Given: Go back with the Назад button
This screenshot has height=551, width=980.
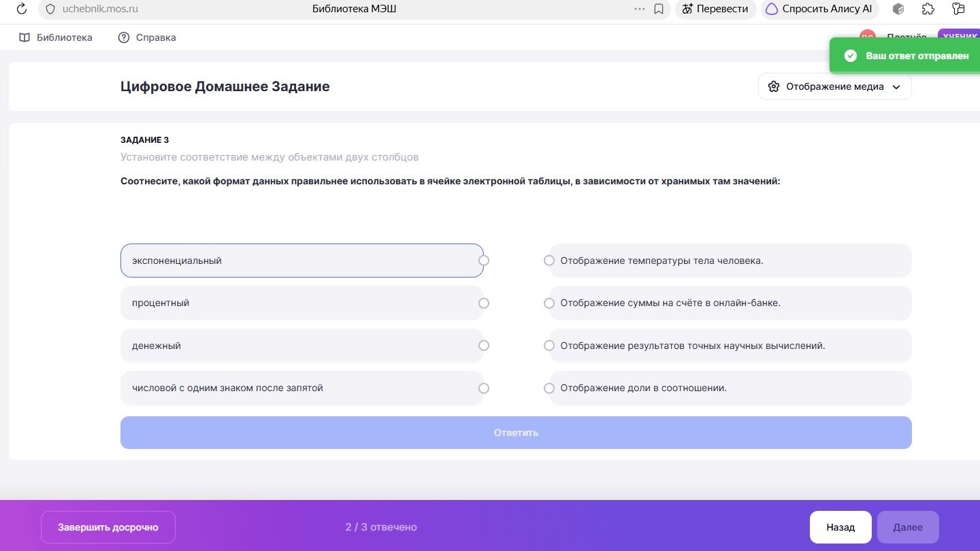Looking at the screenshot, I should 840,527.
